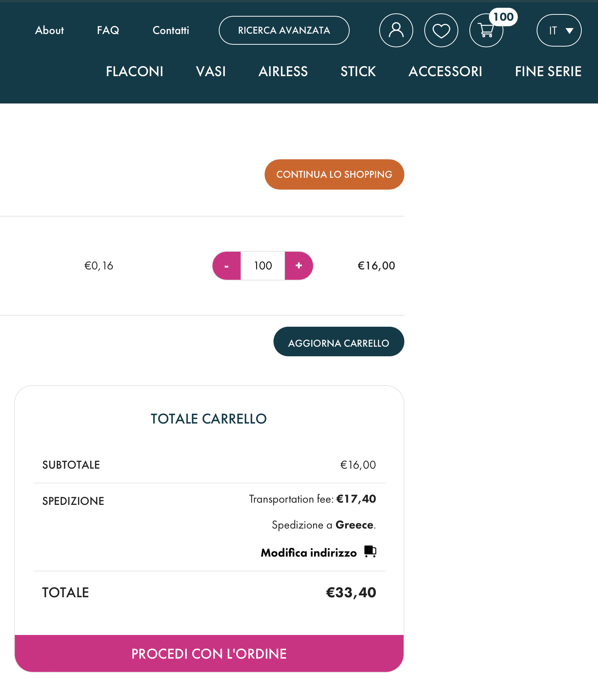Open the shopping cart icon
598x700 pixels.
pos(486,30)
